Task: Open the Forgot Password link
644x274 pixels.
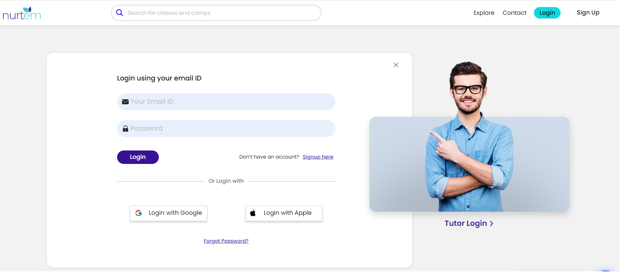Action: (x=226, y=241)
